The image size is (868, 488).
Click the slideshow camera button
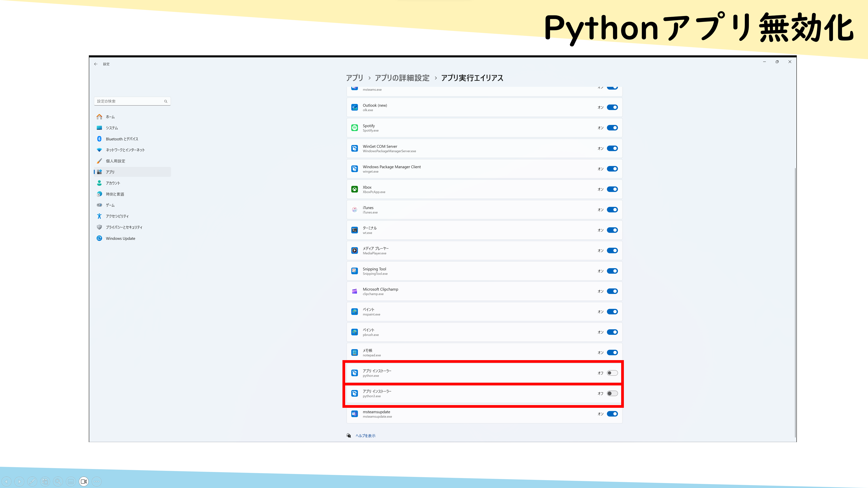coord(84,482)
